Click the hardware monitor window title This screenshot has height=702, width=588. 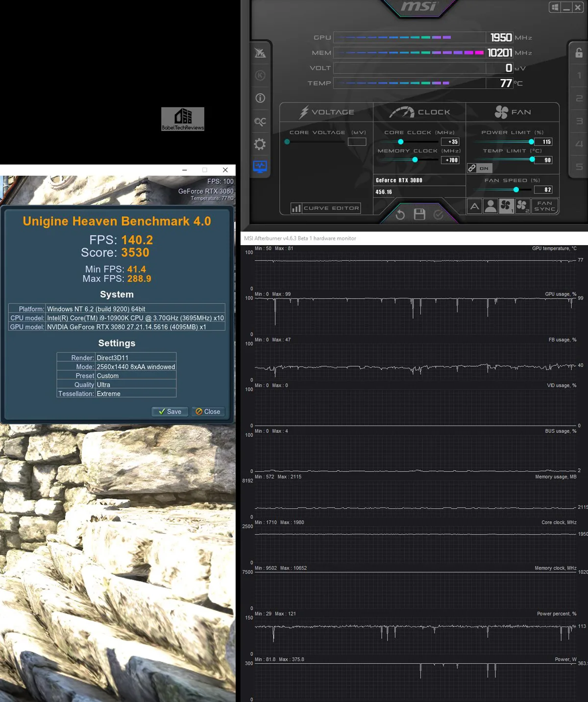click(x=300, y=238)
